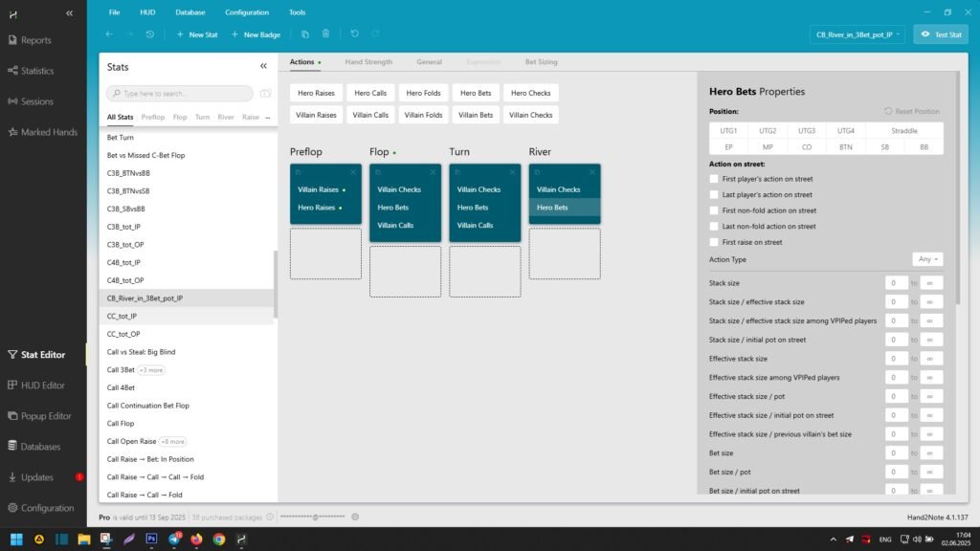
Task: Duplicate the Preflop action card
Action: [x=299, y=172]
